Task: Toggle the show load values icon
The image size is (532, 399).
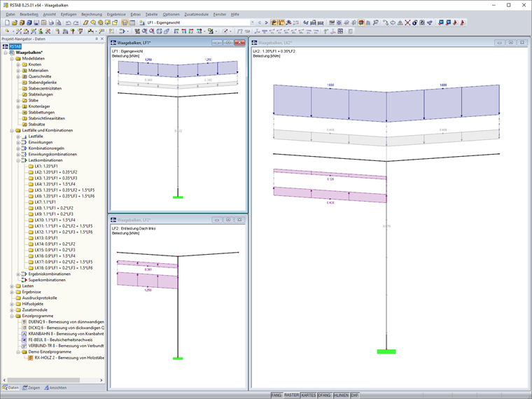Action: coord(281,22)
